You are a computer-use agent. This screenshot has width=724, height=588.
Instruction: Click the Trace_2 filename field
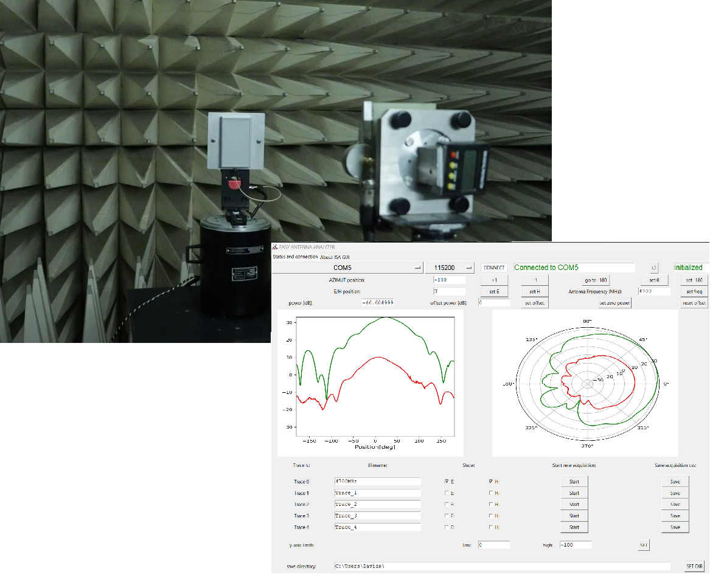tap(378, 505)
